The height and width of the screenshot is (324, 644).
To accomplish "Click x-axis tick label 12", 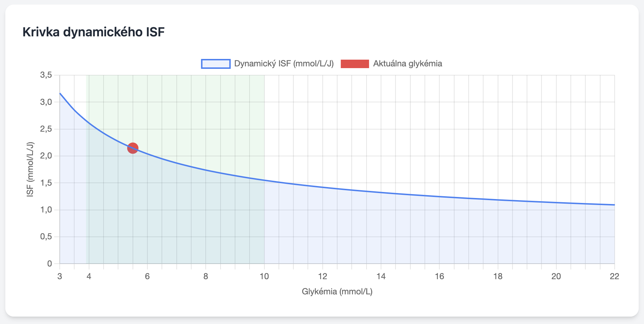I will (x=322, y=276).
